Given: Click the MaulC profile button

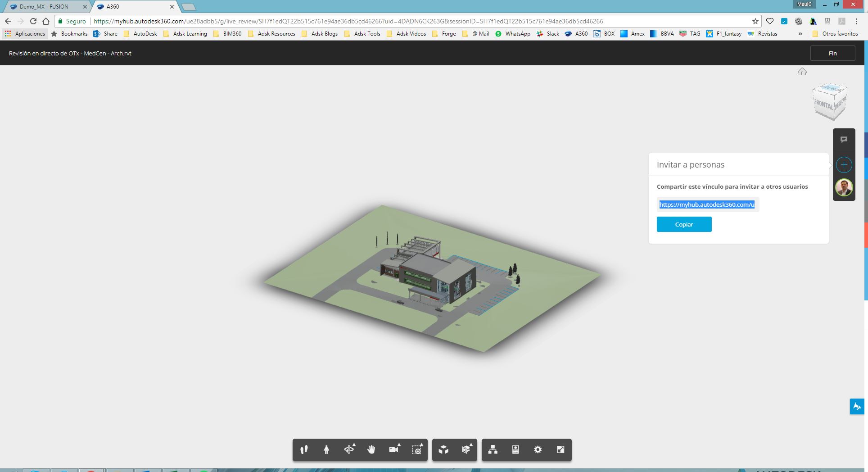Looking at the screenshot, I should coord(804,4).
